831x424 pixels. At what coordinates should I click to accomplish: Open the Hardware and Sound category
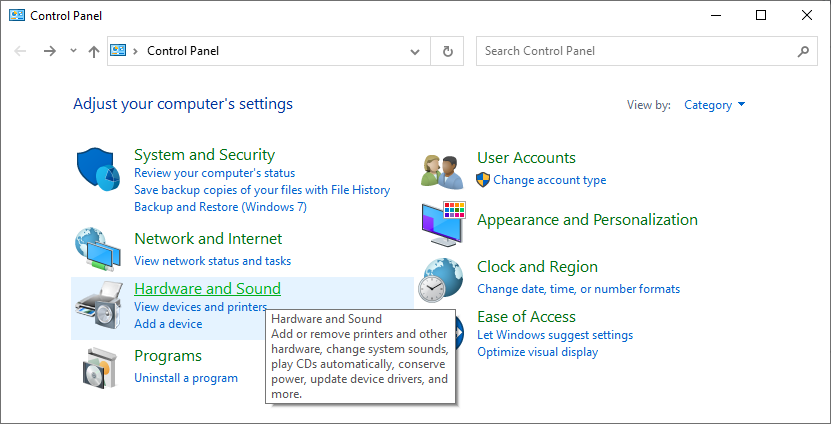[x=207, y=289]
